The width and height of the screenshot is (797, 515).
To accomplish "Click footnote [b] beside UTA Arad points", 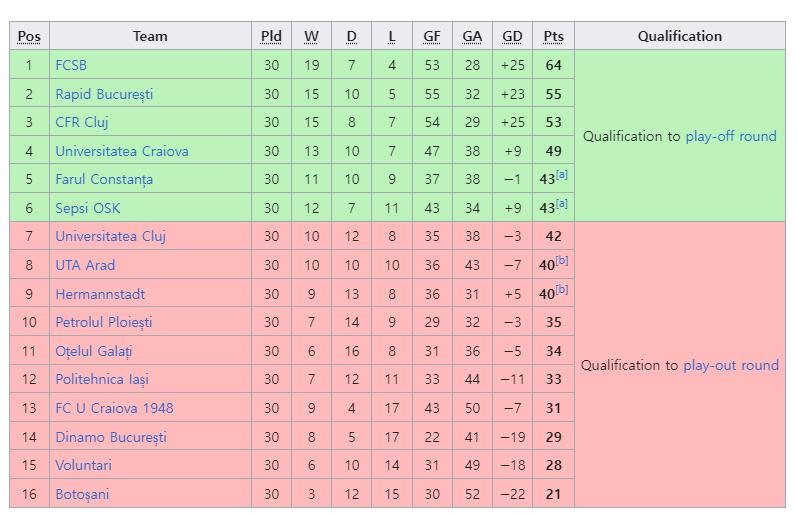I will click(x=562, y=261).
